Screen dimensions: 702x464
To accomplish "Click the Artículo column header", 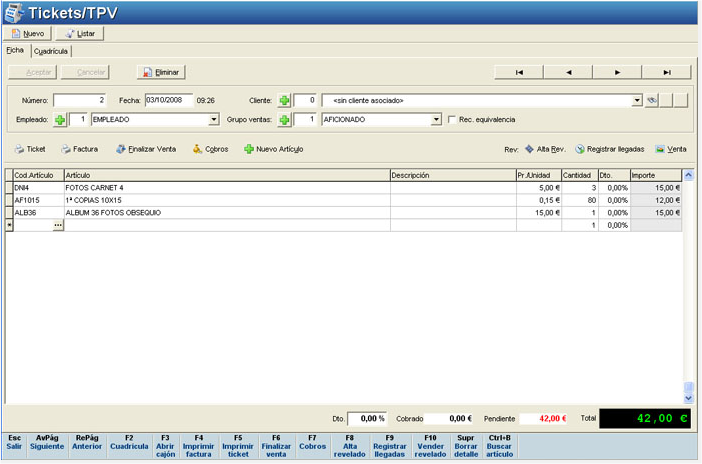I will [x=227, y=175].
